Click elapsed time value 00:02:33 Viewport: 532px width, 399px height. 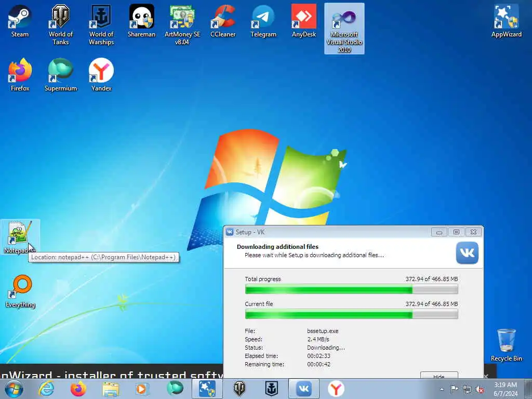click(x=318, y=356)
